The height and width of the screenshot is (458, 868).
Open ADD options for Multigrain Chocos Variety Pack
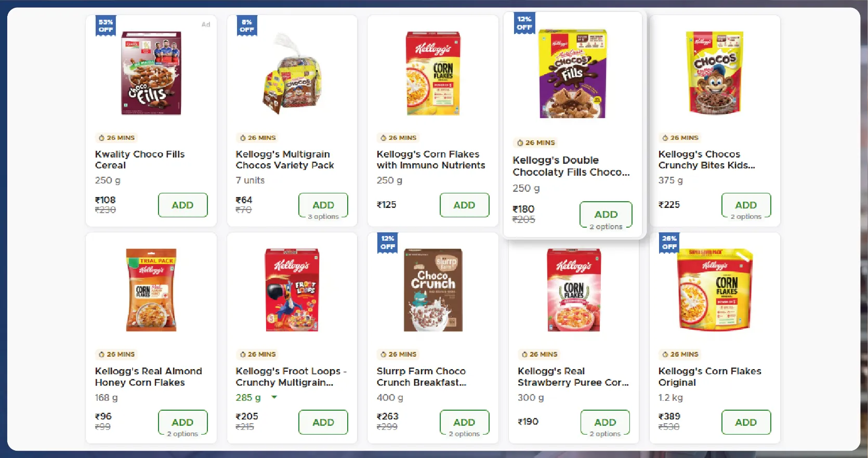(x=323, y=205)
